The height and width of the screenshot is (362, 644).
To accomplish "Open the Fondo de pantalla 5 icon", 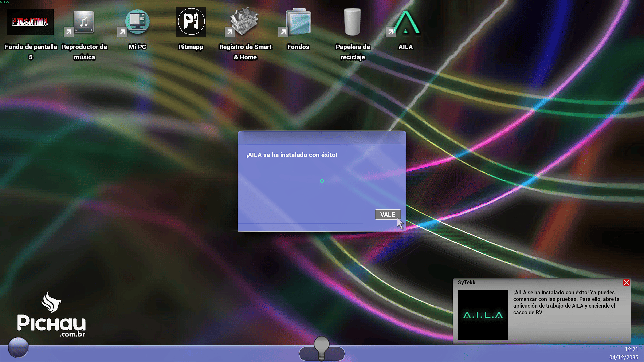I will pos(30,22).
